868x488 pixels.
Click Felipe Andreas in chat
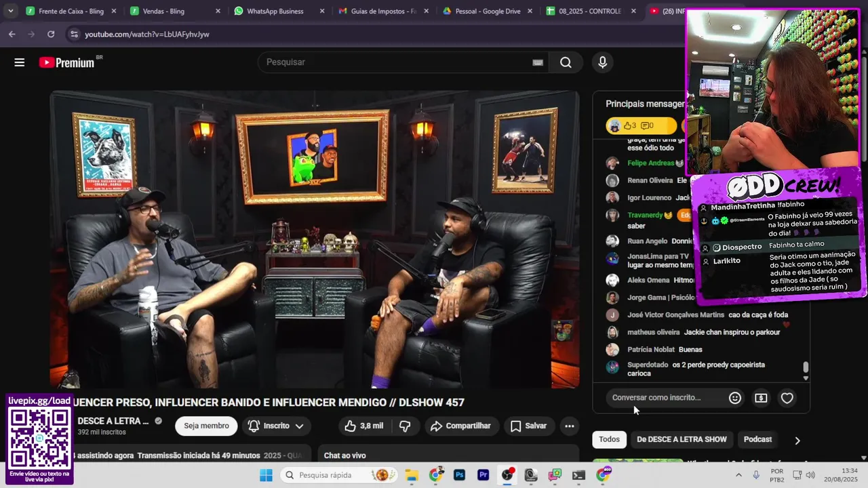[650, 163]
